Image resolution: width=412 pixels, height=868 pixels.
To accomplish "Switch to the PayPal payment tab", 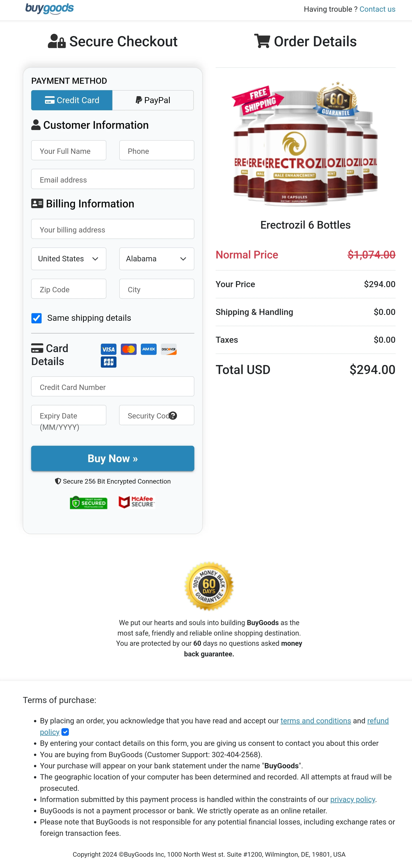I will coord(153,100).
